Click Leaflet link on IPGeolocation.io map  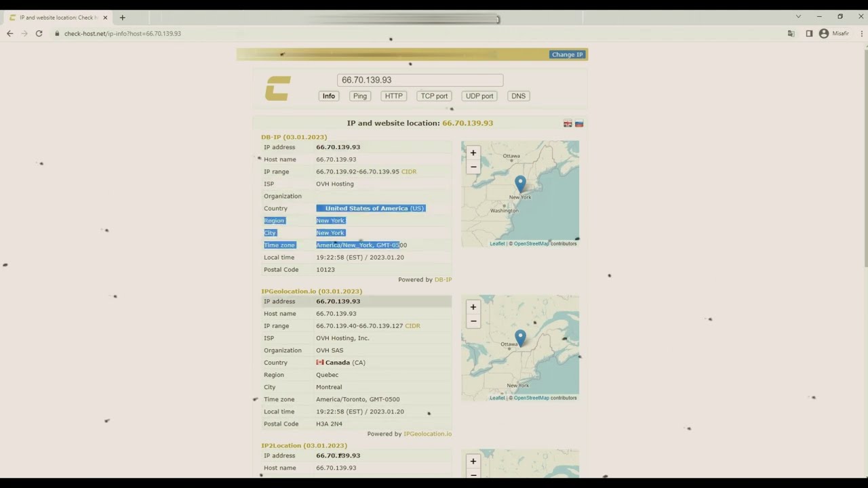497,398
